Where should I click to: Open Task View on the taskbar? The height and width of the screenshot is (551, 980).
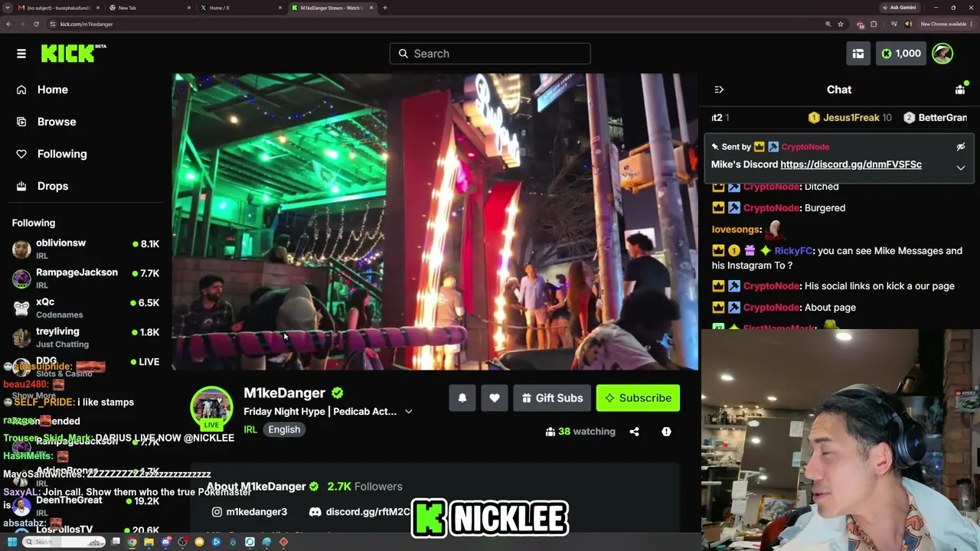(x=116, y=542)
